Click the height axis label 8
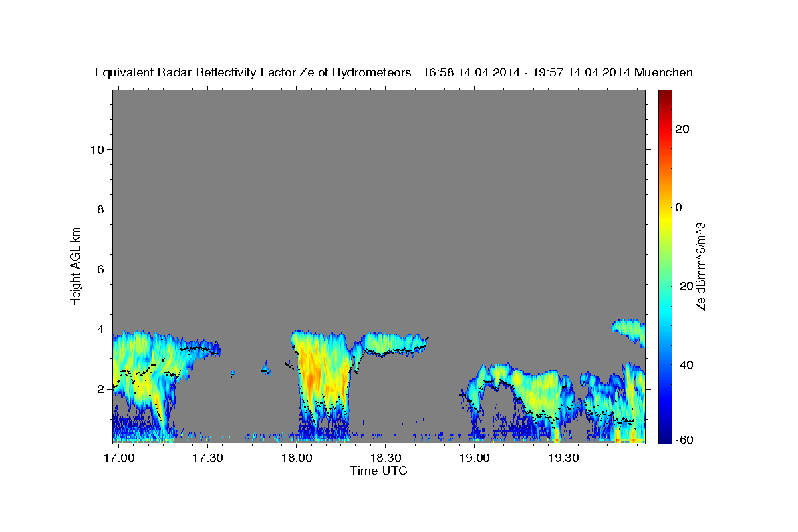The image size is (798, 532). tap(101, 209)
